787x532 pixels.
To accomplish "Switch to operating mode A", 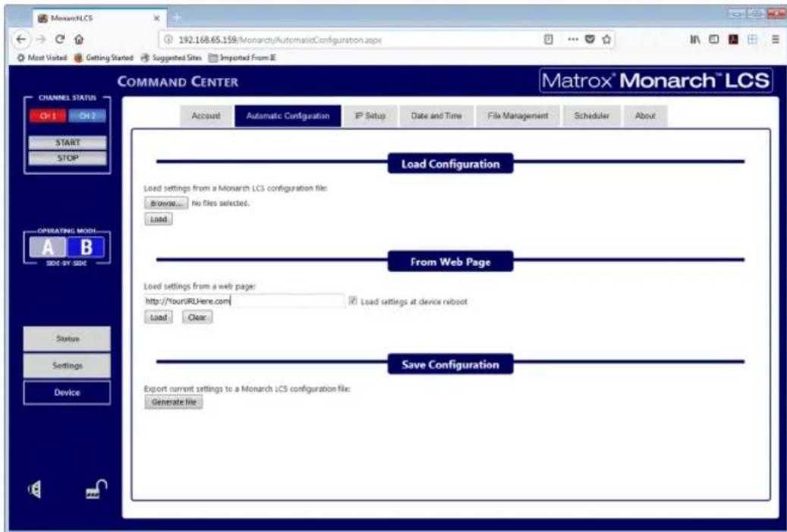I will 48,247.
